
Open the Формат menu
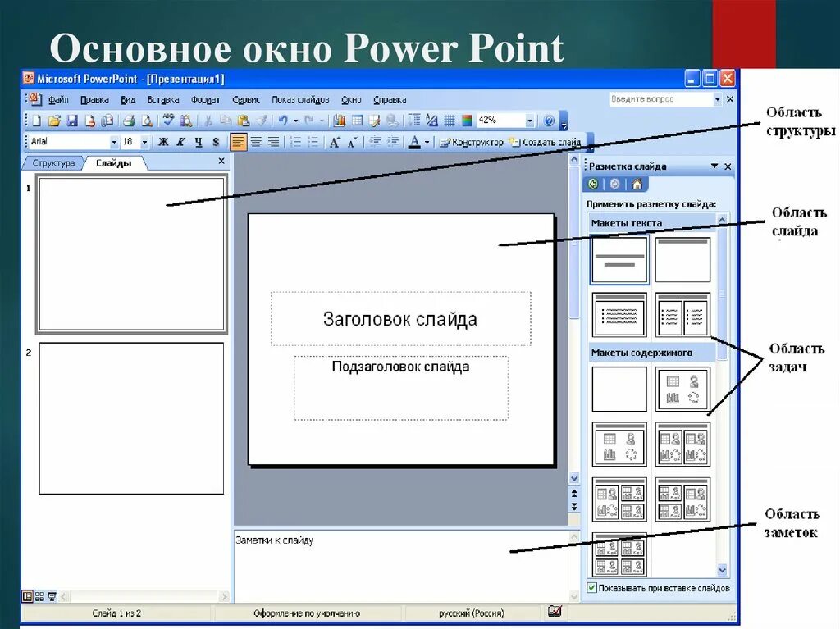click(206, 100)
